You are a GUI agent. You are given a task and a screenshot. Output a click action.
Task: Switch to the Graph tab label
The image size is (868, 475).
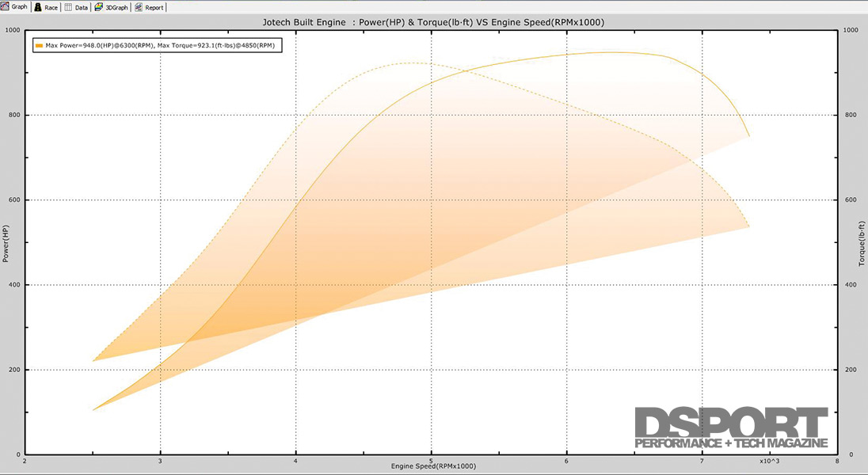(20, 6)
